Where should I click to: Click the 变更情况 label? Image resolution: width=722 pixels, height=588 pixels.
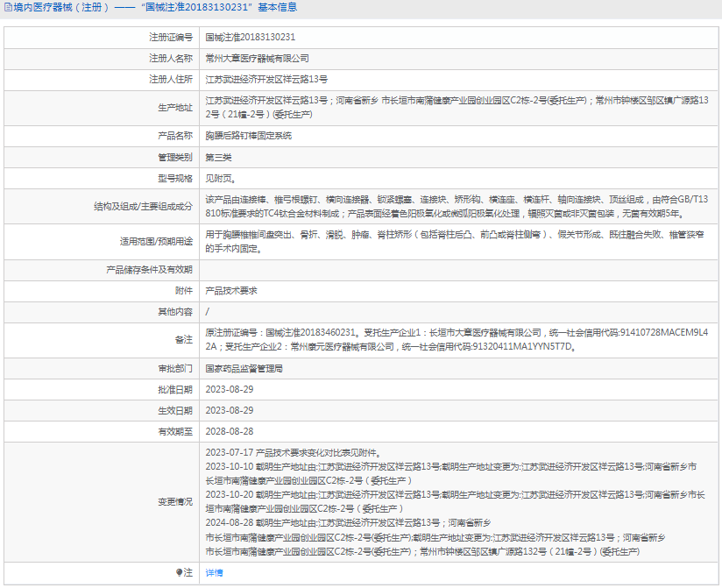click(x=175, y=501)
